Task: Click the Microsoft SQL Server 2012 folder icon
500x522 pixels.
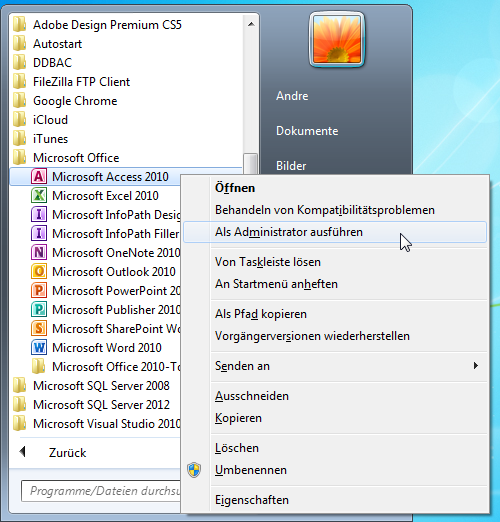Action: 20,405
